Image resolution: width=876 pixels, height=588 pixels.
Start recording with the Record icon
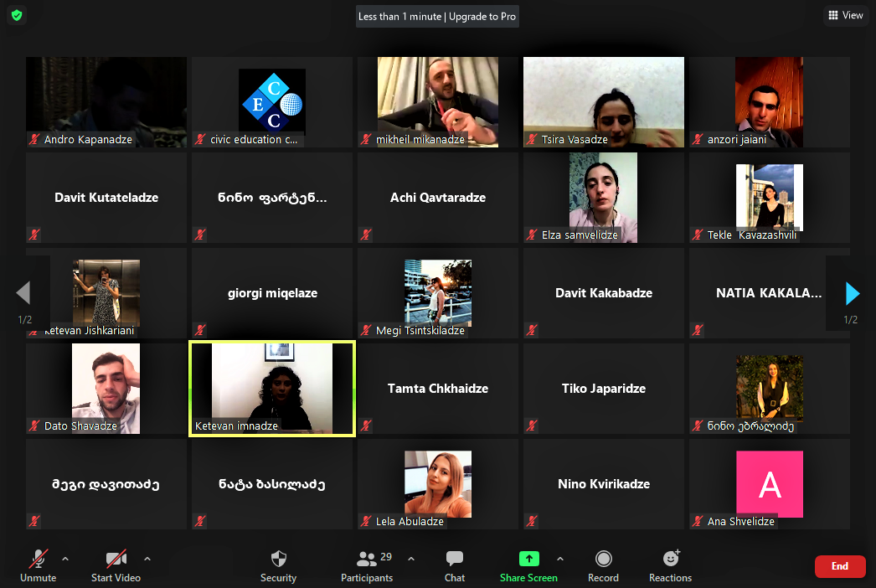click(x=603, y=560)
